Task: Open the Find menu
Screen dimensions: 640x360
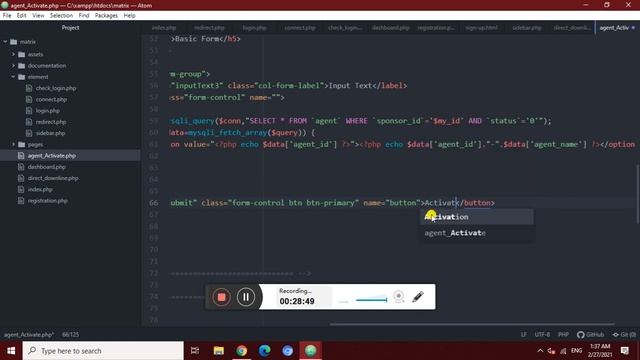Action: click(84, 16)
